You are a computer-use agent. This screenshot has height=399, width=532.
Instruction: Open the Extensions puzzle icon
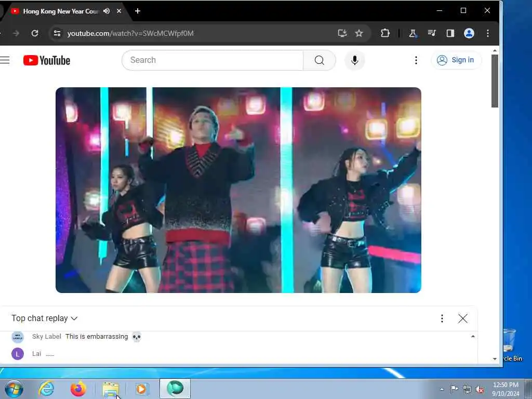point(385,33)
